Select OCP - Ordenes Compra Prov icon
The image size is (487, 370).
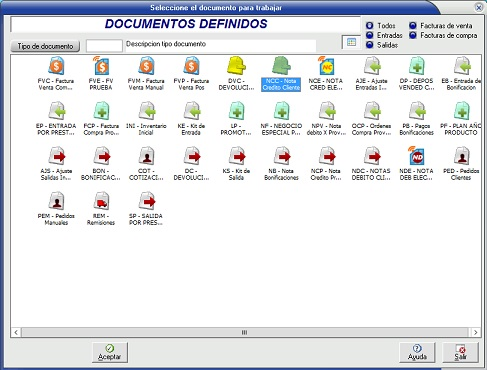pyautogui.click(x=372, y=111)
